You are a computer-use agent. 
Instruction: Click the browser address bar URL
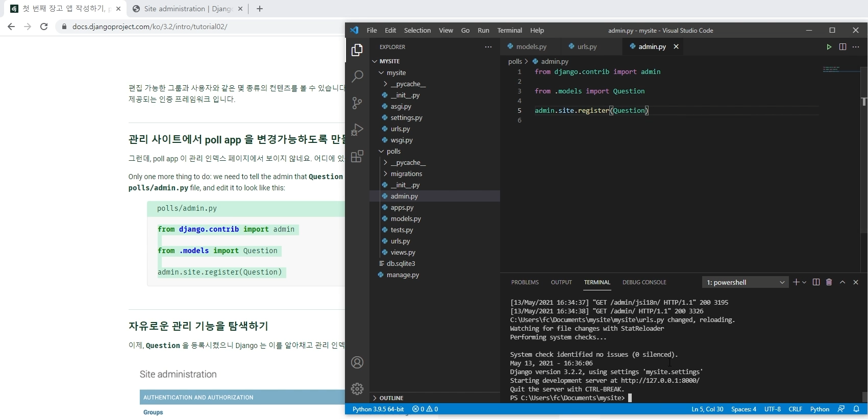pos(150,27)
